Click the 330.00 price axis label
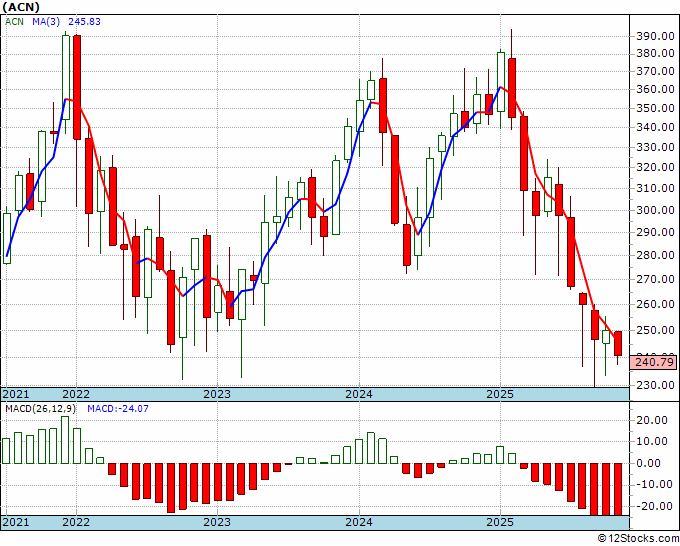 (655, 147)
